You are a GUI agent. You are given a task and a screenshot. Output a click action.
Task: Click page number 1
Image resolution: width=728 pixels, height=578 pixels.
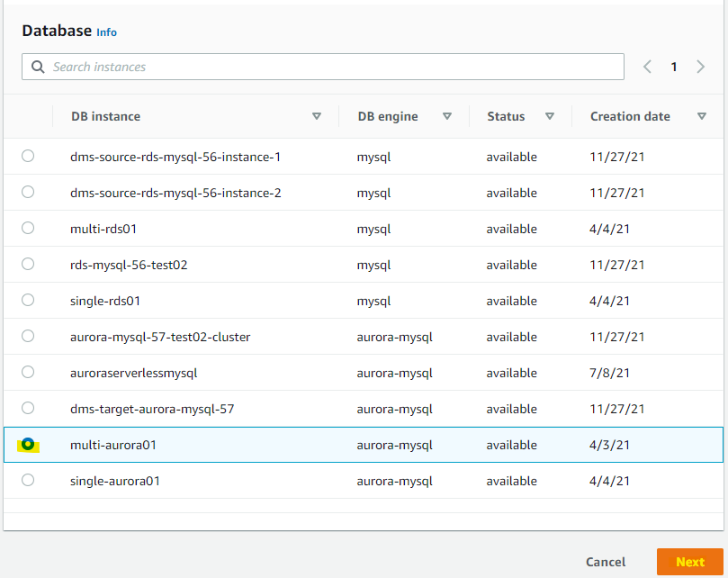click(x=673, y=67)
